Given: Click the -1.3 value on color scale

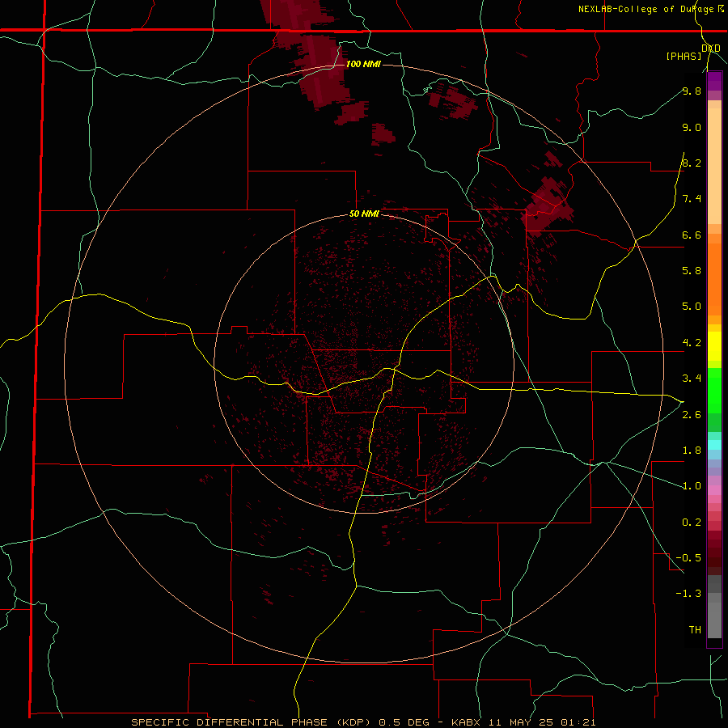Looking at the screenshot, I should 688,594.
